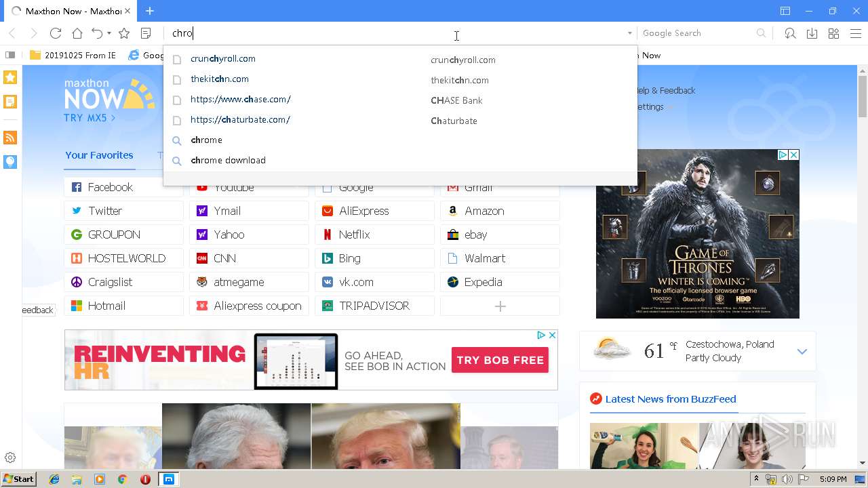Open the Facebook favorite tile
The image size is (868, 488).
pos(123,187)
